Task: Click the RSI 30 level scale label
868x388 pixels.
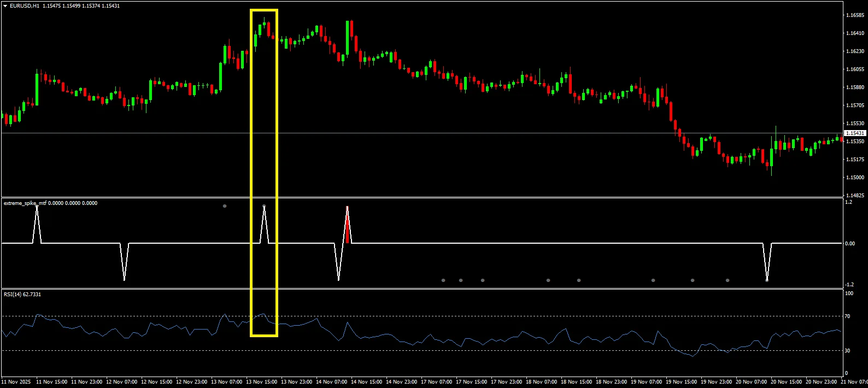Action: click(x=847, y=350)
